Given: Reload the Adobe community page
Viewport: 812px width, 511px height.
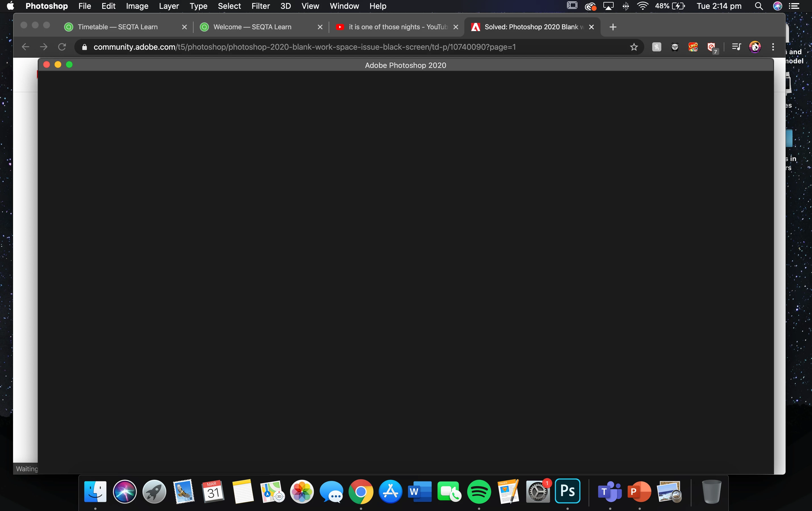Looking at the screenshot, I should tap(62, 47).
